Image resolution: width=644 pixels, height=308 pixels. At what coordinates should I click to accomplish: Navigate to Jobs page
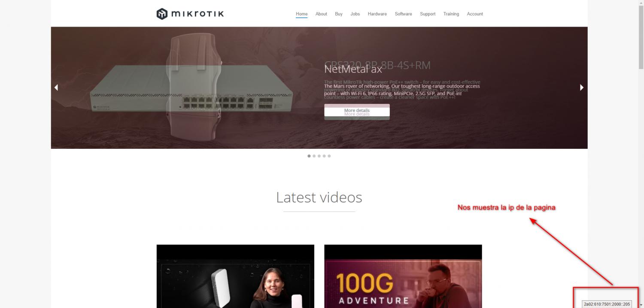click(355, 14)
